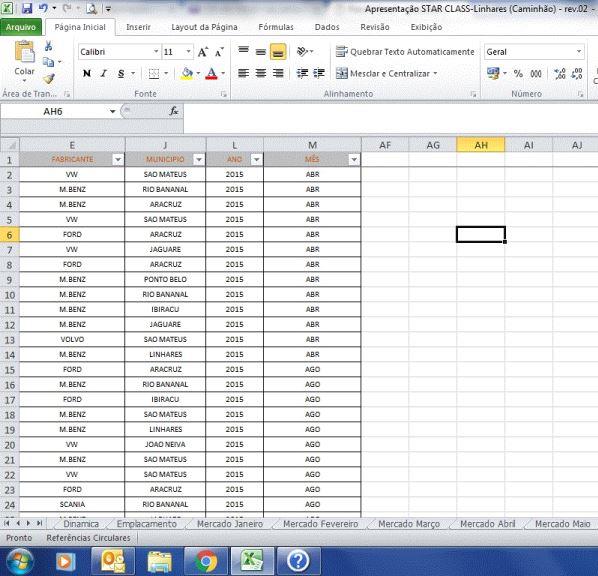Click the increase decimal places icon
The width and height of the screenshot is (598, 576).
click(560, 73)
